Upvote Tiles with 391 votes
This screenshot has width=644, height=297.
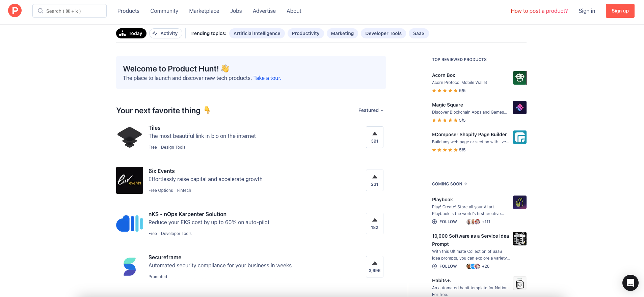[x=375, y=137]
